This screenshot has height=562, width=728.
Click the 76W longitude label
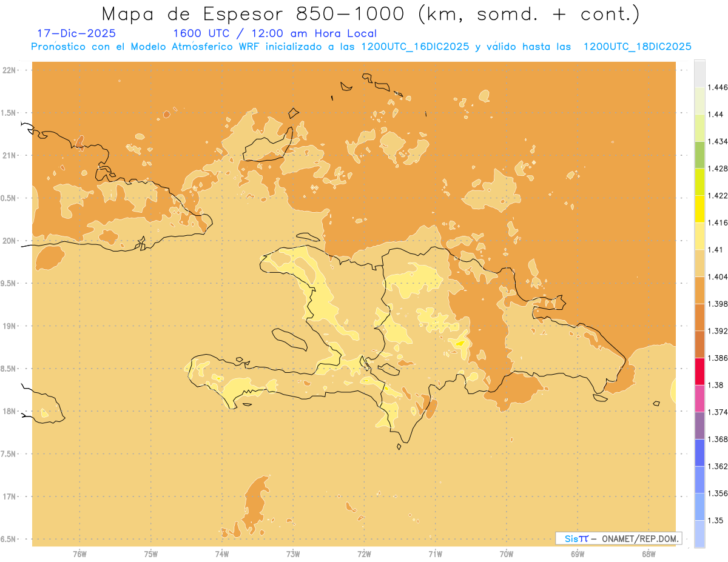79,554
